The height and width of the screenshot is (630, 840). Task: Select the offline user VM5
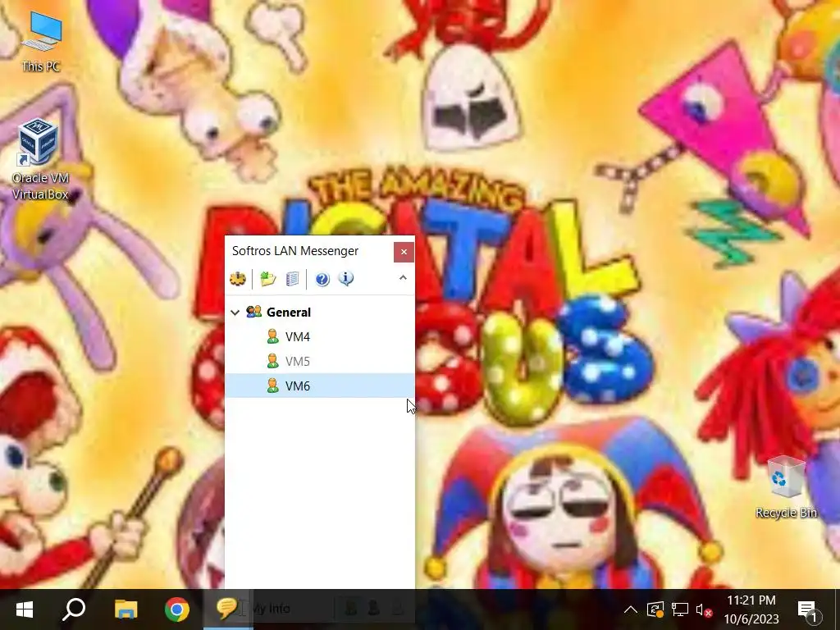pos(320,362)
